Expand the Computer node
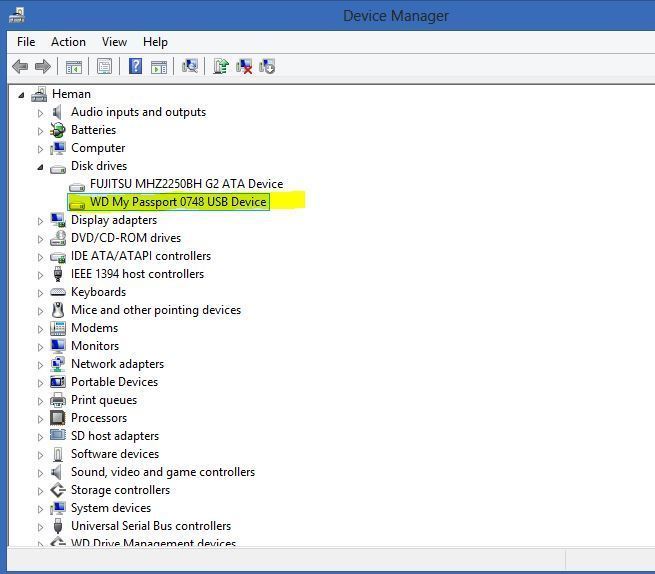The height and width of the screenshot is (574, 655). (x=40, y=149)
